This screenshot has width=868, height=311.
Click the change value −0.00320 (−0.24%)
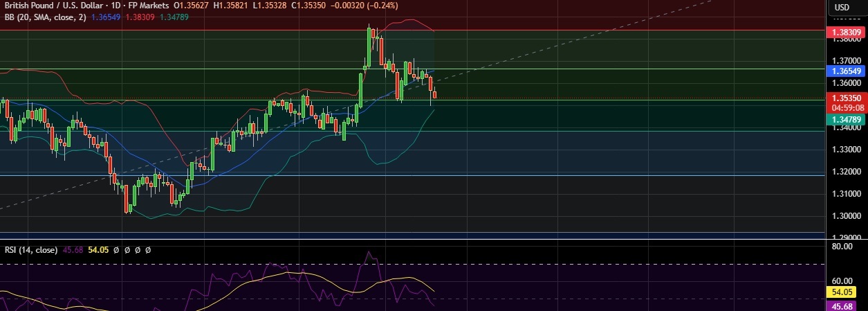364,6
